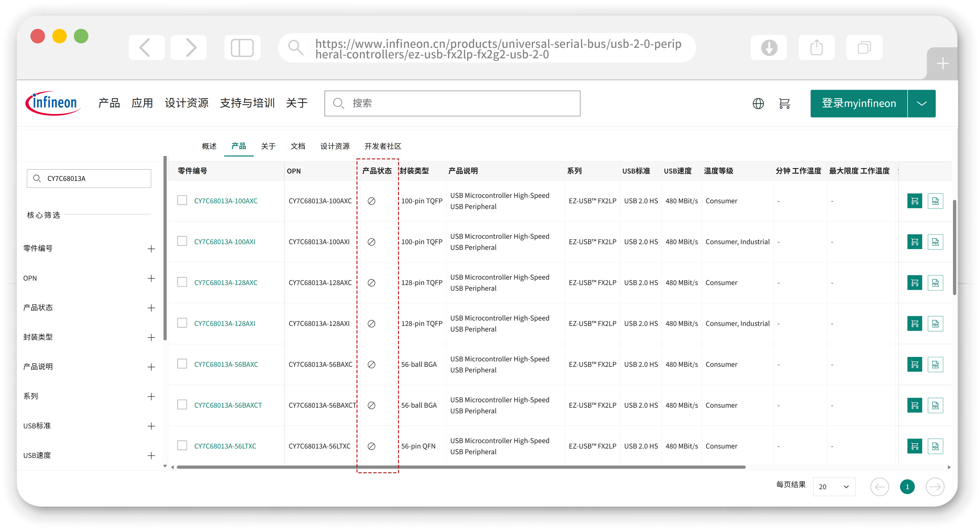Open dropdown arrow beside 登录myinfineon
Screen dimensions: 980x530
point(921,103)
